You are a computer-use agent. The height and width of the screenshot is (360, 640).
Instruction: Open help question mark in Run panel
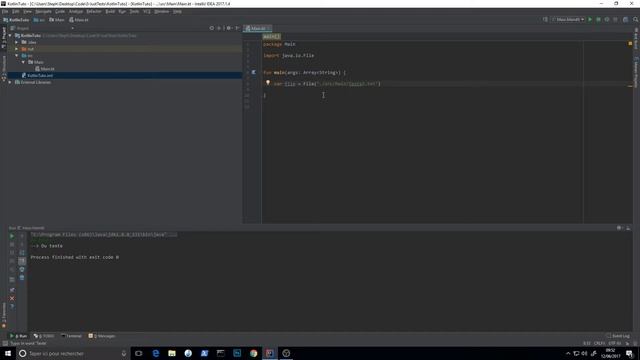pyautogui.click(x=12, y=307)
